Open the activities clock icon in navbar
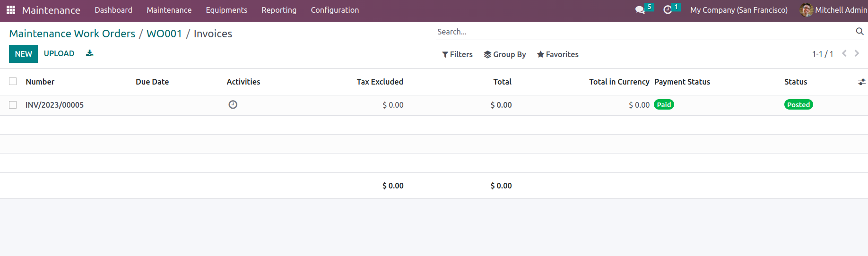The width and height of the screenshot is (868, 256). click(x=668, y=10)
